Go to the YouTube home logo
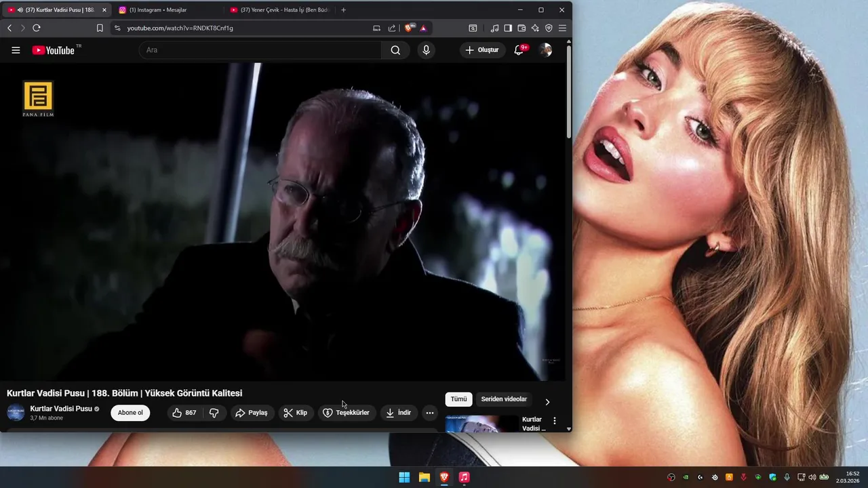868x488 pixels. click(x=54, y=50)
